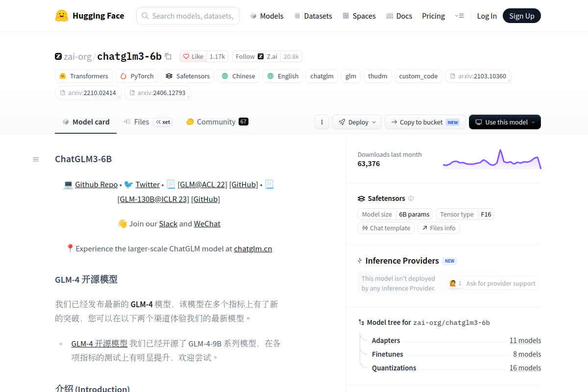Screen dimensions: 588x392
Task: Open the table of contents icon
Action: click(36, 159)
